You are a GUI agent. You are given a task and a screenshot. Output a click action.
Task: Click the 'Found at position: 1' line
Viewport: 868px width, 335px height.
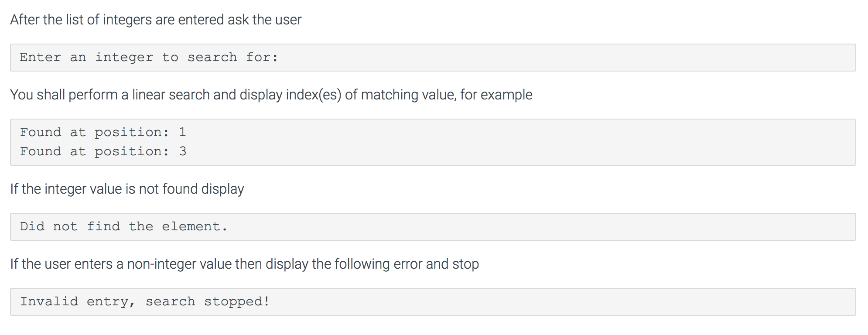[x=103, y=132]
